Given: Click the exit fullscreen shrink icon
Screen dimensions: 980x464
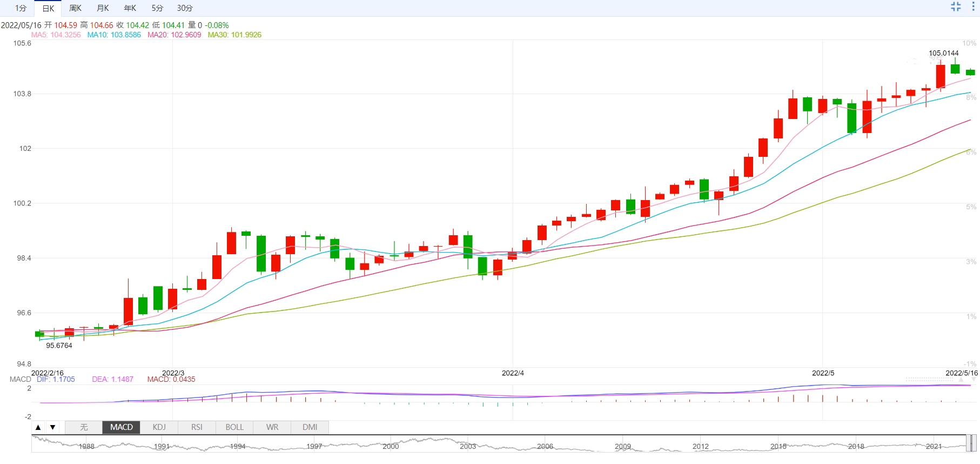Looking at the screenshot, I should pyautogui.click(x=956, y=6).
